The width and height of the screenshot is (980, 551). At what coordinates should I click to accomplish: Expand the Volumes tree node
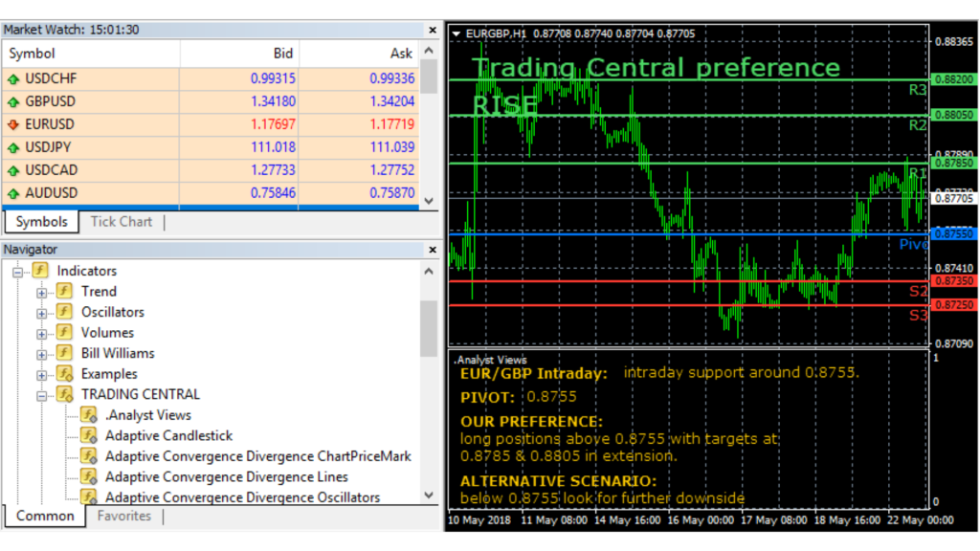41,334
